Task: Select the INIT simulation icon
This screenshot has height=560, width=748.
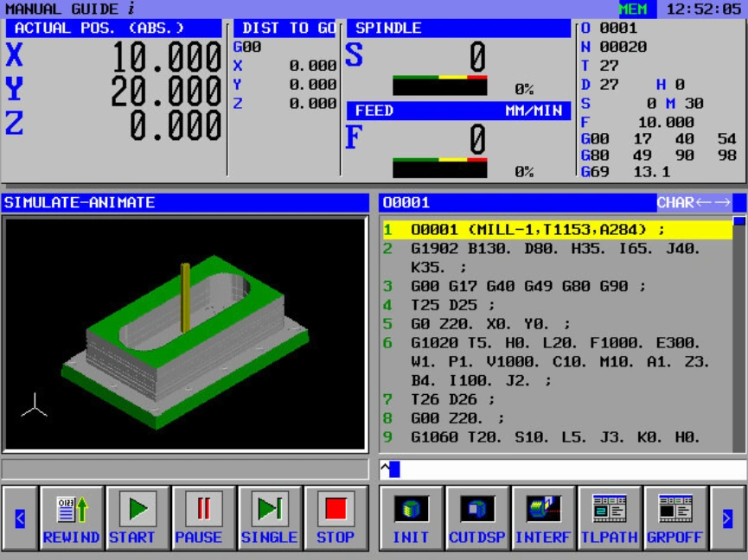Action: (409, 516)
